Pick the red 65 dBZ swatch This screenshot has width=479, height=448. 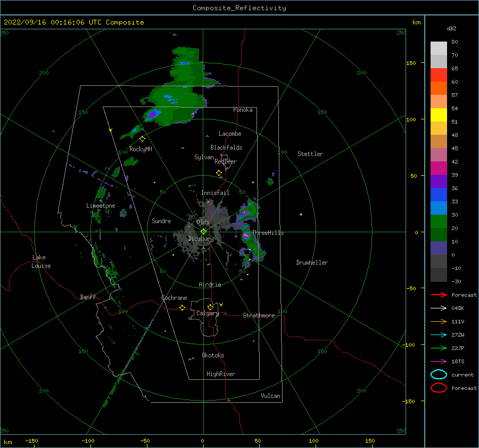(x=439, y=75)
